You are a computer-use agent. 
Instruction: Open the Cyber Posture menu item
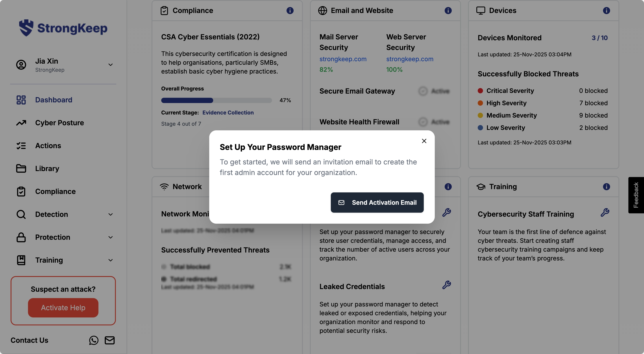pos(59,123)
